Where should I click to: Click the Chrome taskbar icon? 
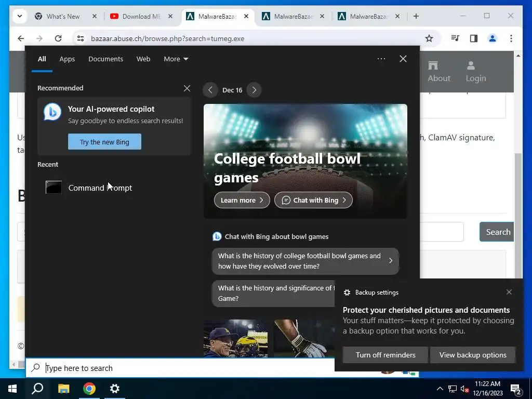[89, 389]
